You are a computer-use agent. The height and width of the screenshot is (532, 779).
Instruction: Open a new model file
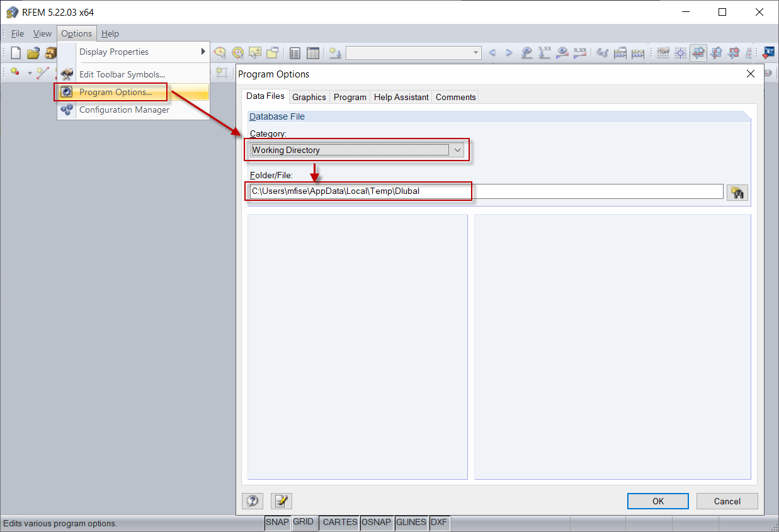click(x=14, y=53)
